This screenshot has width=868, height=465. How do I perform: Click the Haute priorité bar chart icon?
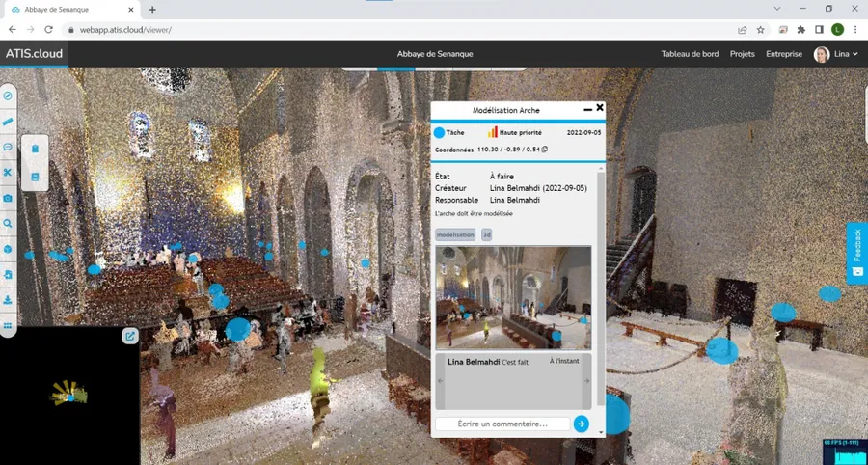tap(493, 132)
